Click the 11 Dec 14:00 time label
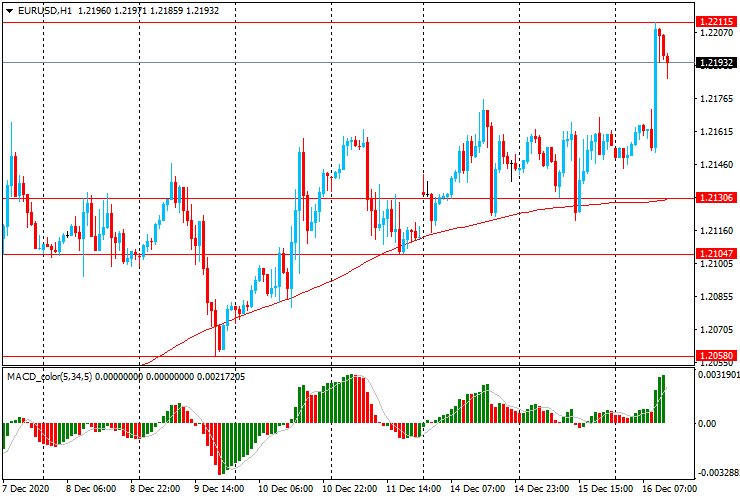Image resolution: width=740 pixels, height=500 pixels. click(x=413, y=488)
